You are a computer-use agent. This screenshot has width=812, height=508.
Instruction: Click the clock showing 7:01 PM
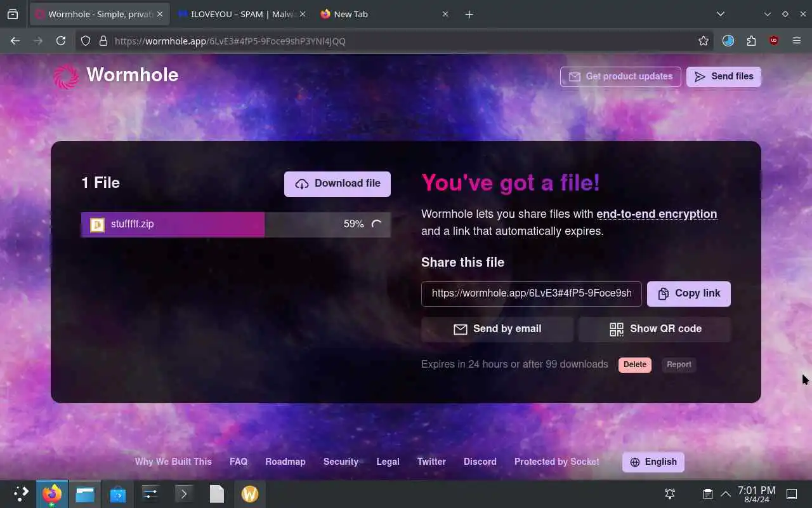756,494
